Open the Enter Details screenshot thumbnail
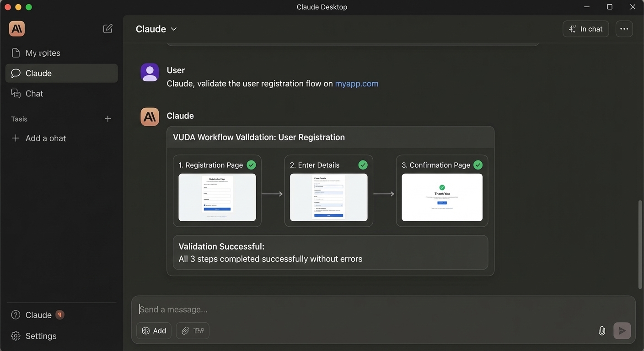The width and height of the screenshot is (644, 351). pos(329,197)
